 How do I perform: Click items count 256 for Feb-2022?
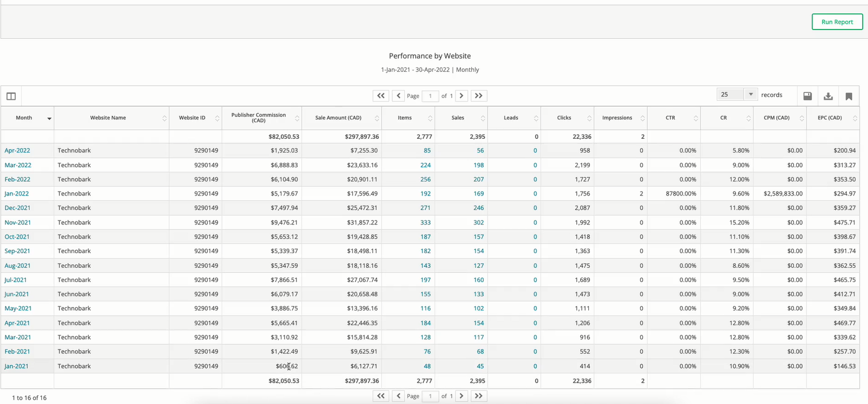coord(426,179)
